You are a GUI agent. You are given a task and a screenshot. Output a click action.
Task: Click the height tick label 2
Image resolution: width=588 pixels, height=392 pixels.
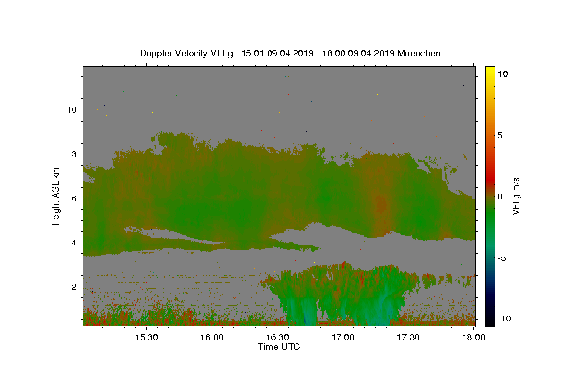pos(74,287)
